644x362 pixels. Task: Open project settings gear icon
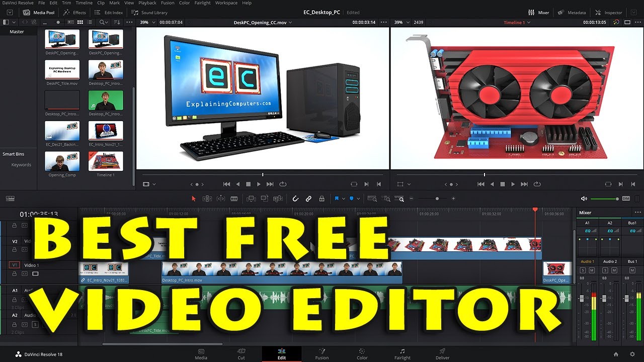[x=632, y=354]
